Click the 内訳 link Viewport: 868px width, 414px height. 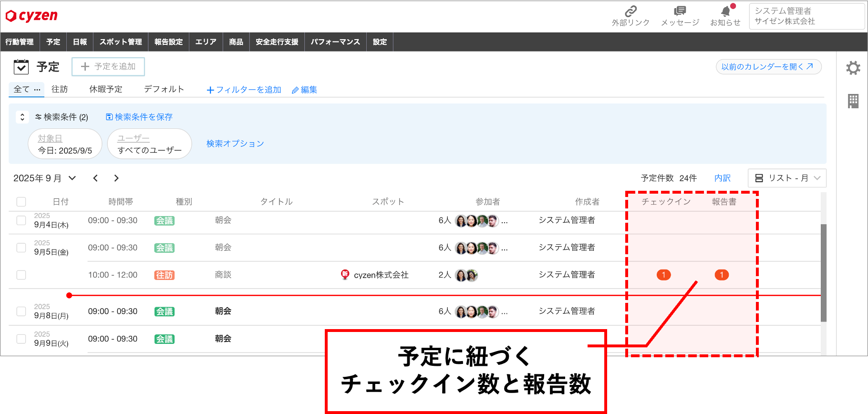(723, 178)
